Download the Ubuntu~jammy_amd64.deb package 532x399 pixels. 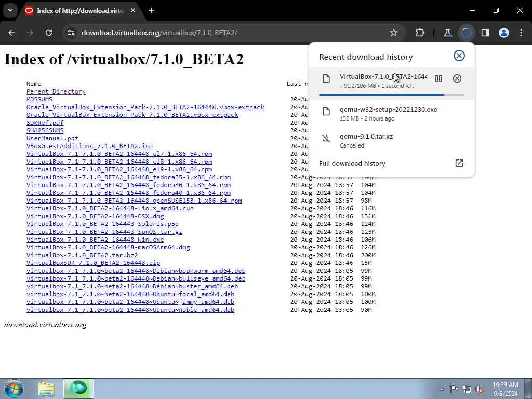point(130,302)
